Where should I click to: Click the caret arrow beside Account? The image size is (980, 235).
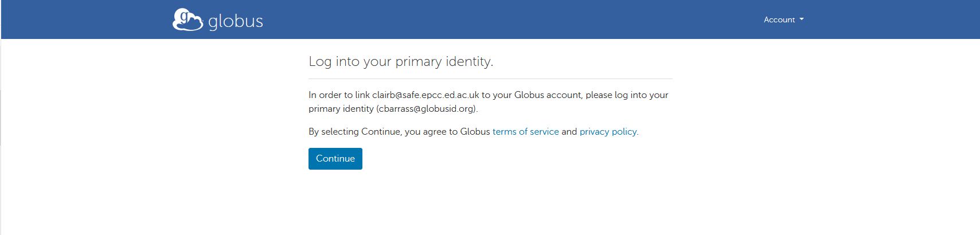[802, 19]
